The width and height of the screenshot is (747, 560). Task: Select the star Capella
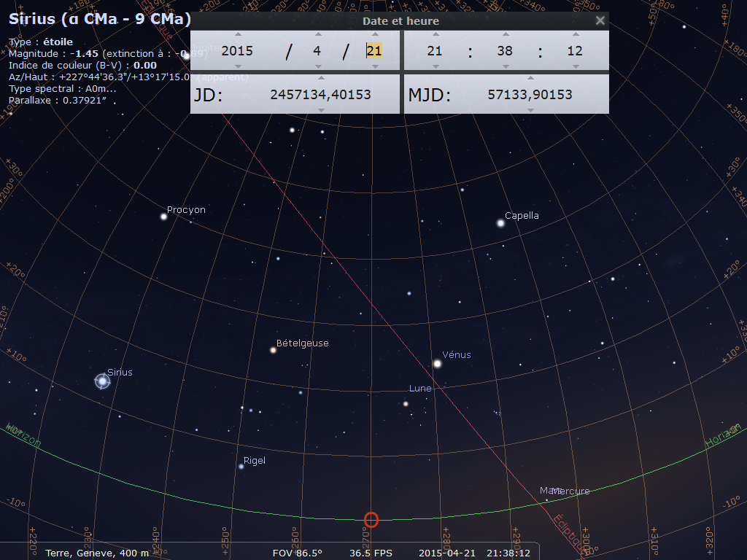[500, 223]
